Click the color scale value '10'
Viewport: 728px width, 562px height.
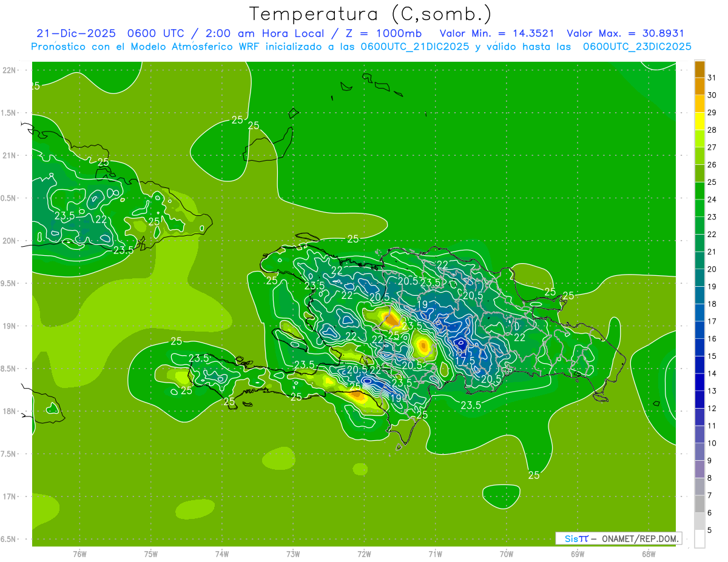tap(712, 443)
